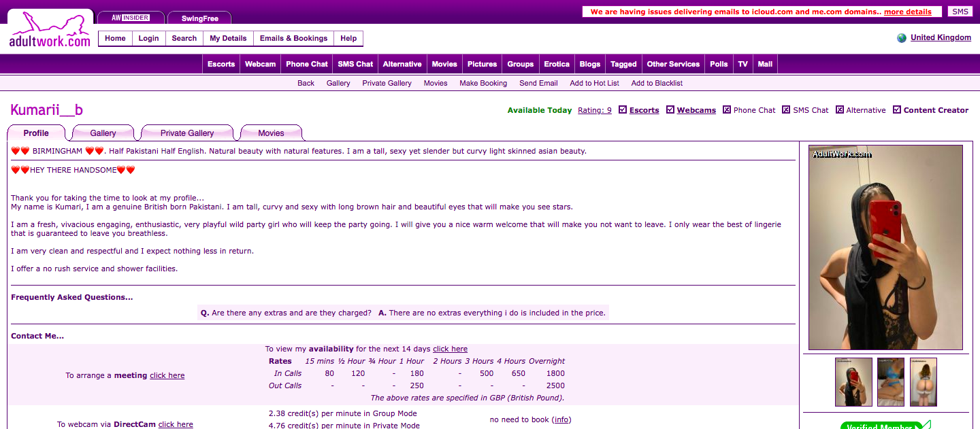Screen dimensions: 980x429
Task: Open the Alternative category in the purple bar
Action: point(402,64)
